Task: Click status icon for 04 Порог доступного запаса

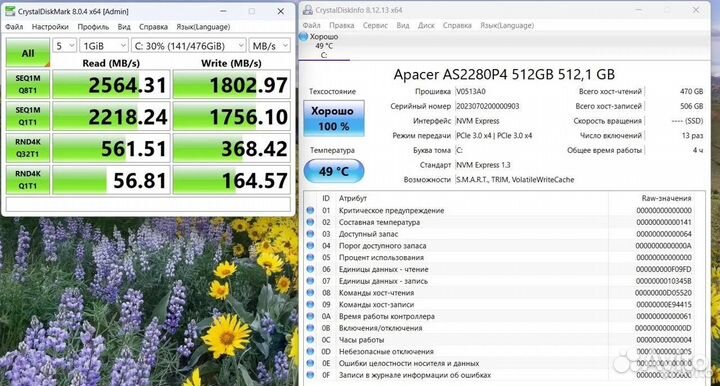Action: [x=310, y=246]
